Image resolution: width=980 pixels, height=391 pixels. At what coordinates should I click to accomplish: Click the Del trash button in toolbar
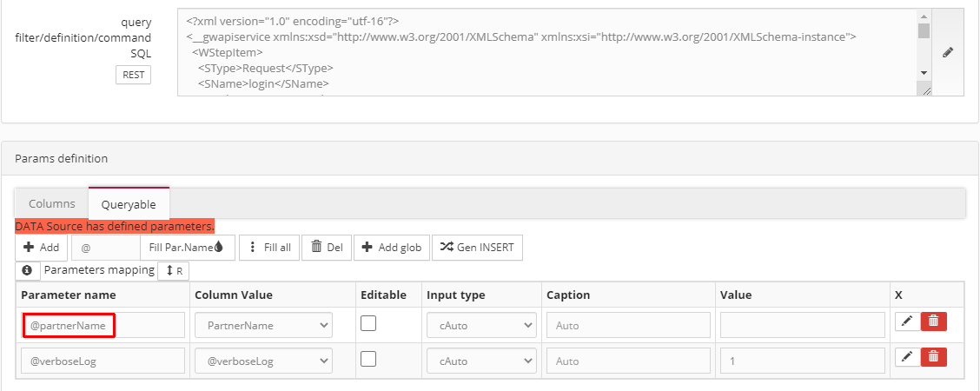(326, 248)
